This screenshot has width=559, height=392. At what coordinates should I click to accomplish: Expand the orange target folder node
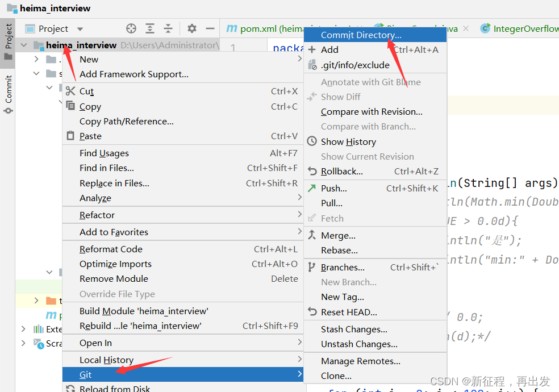point(36,301)
